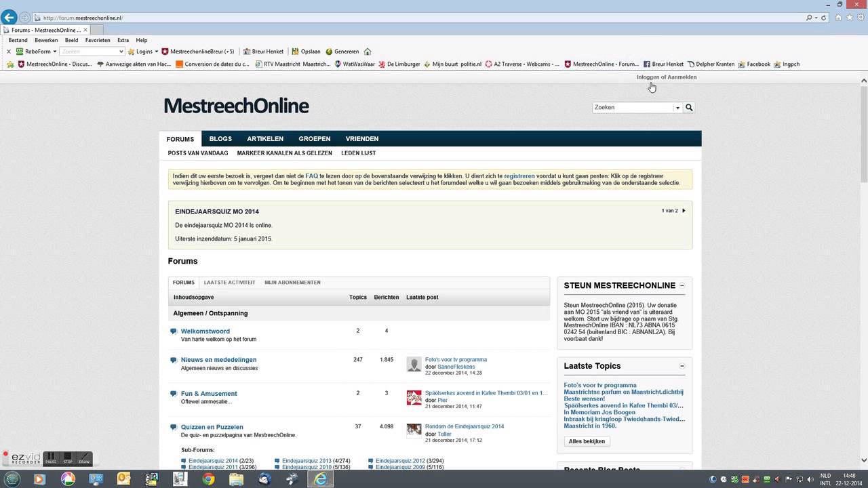Image resolution: width=868 pixels, height=488 pixels.
Task: Click the RoboForm Opslaan button
Action: (306, 52)
